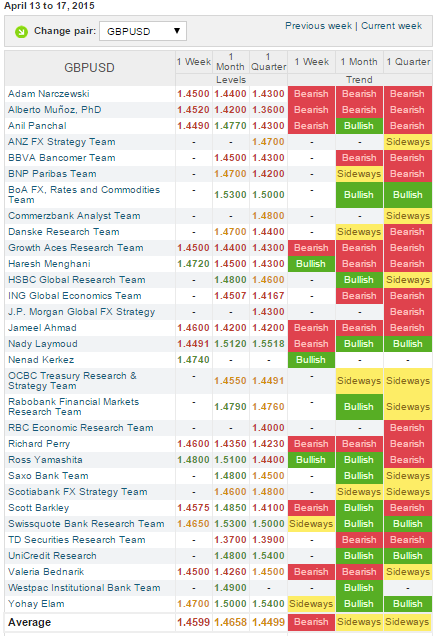Click Nady Laymoud's 1.5518 quarter level

268,344
